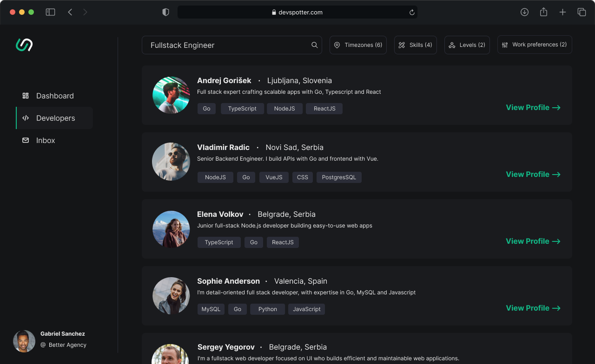Viewport: 595px width, 364px height.
Task: Click the Safari share icon
Action: (x=543, y=12)
